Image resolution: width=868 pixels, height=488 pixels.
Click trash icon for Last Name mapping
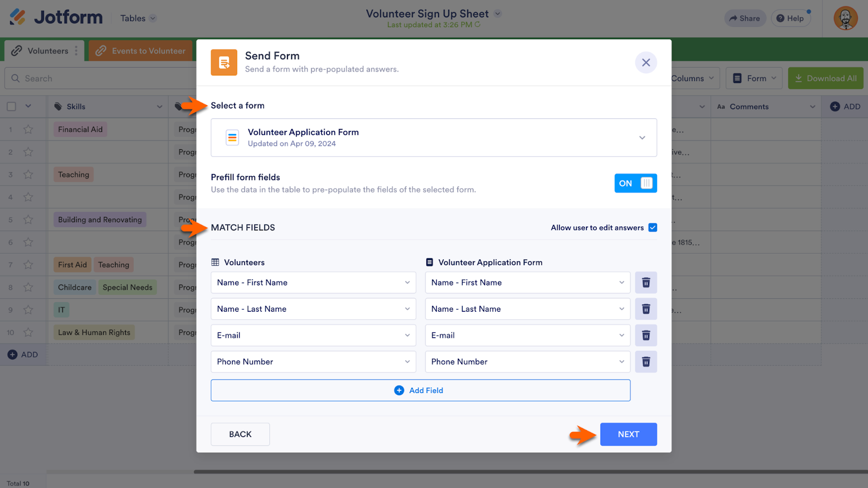click(x=646, y=309)
